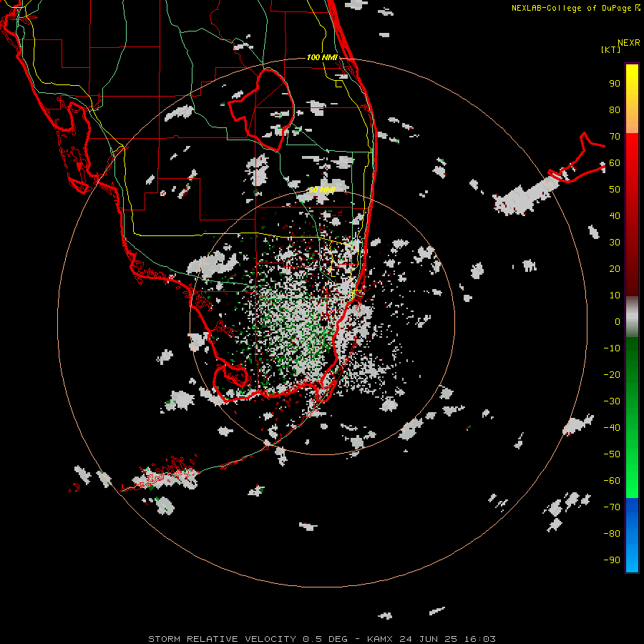Click STORM RELATIVE VELOCITY in caption
Image resolution: width=644 pixels, height=644 pixels.
pos(222,639)
